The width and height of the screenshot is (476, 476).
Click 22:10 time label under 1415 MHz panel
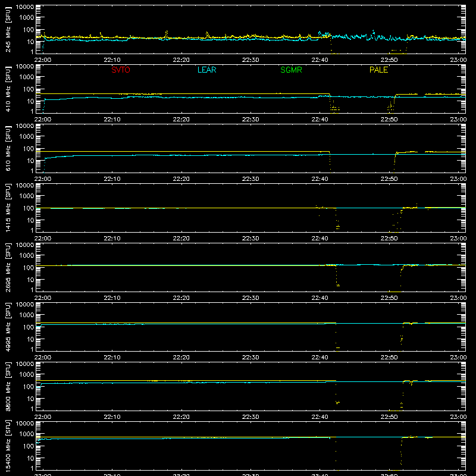pyautogui.click(x=112, y=239)
